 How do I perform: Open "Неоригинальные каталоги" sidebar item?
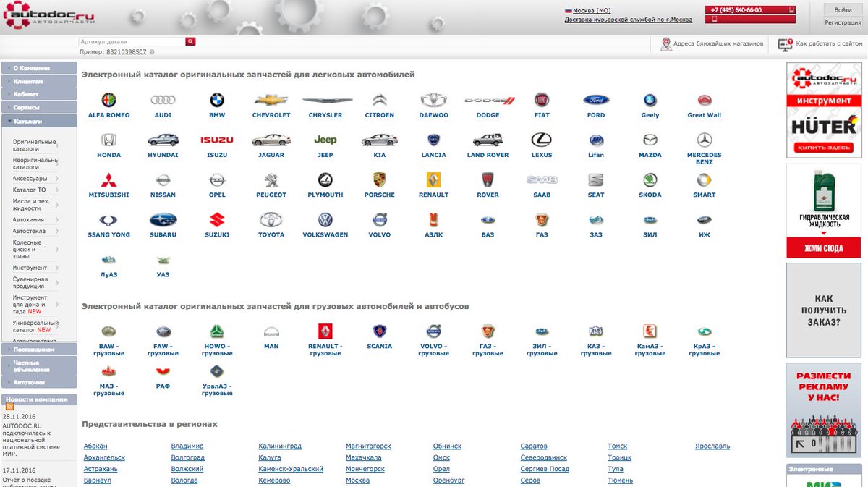pyautogui.click(x=35, y=163)
